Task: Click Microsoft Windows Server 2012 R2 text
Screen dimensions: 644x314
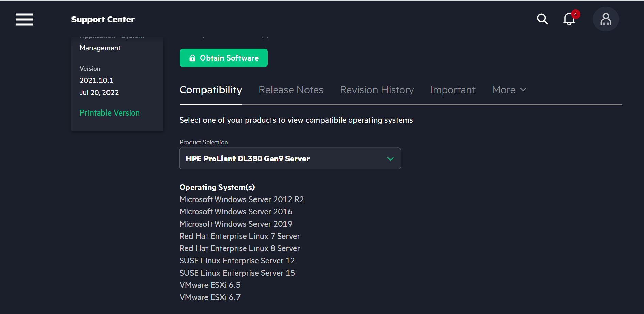Action: 242,199
